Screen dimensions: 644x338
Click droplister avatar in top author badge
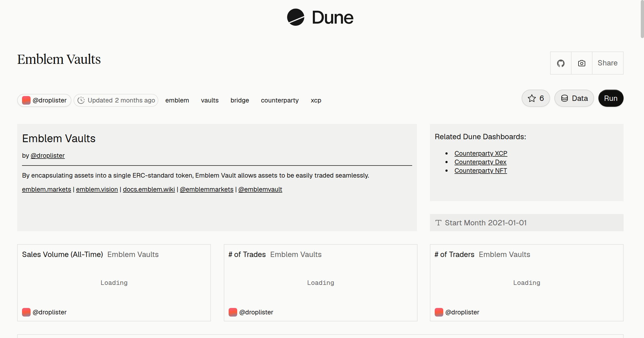(26, 100)
